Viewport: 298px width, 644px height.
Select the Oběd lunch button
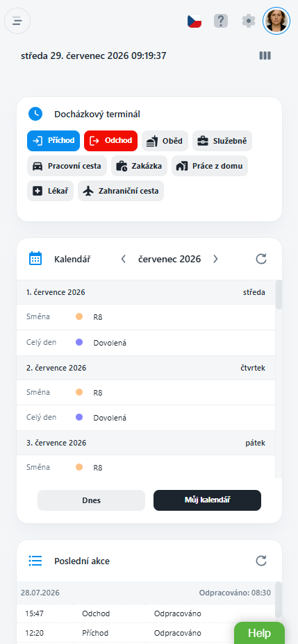point(165,141)
